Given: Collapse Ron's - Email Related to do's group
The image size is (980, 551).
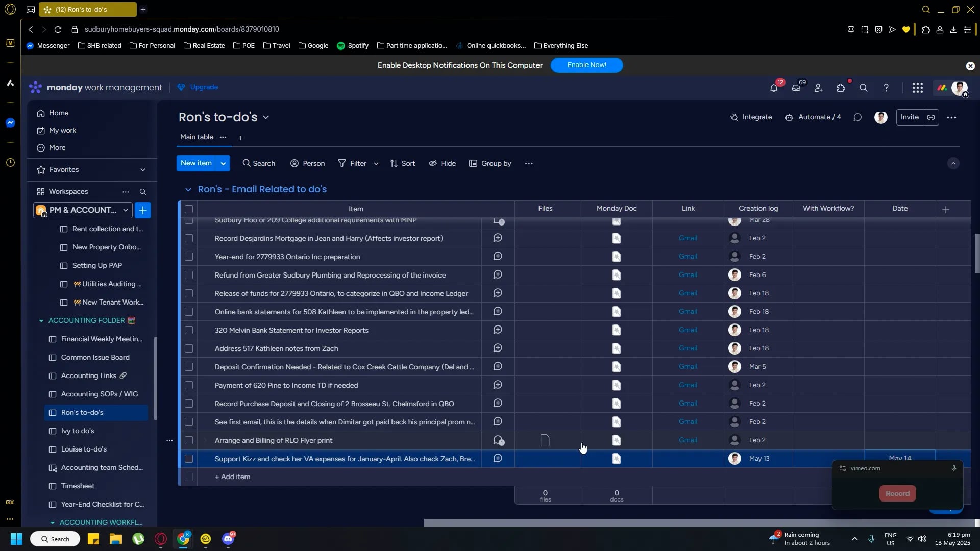Looking at the screenshot, I should 188,189.
